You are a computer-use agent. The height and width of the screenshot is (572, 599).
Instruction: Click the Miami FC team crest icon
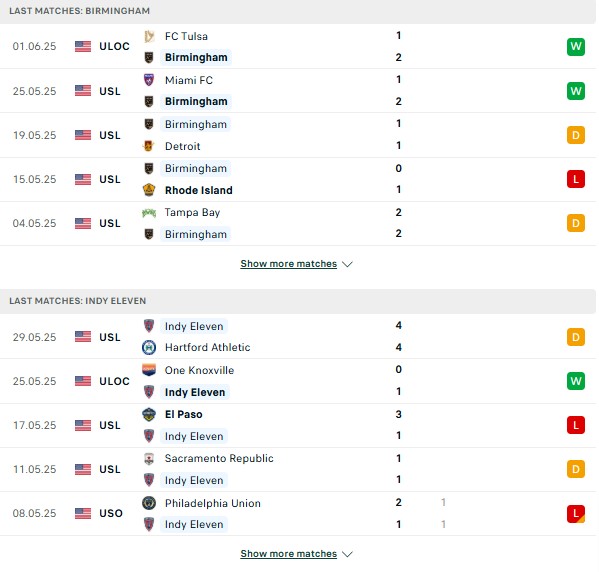click(149, 80)
